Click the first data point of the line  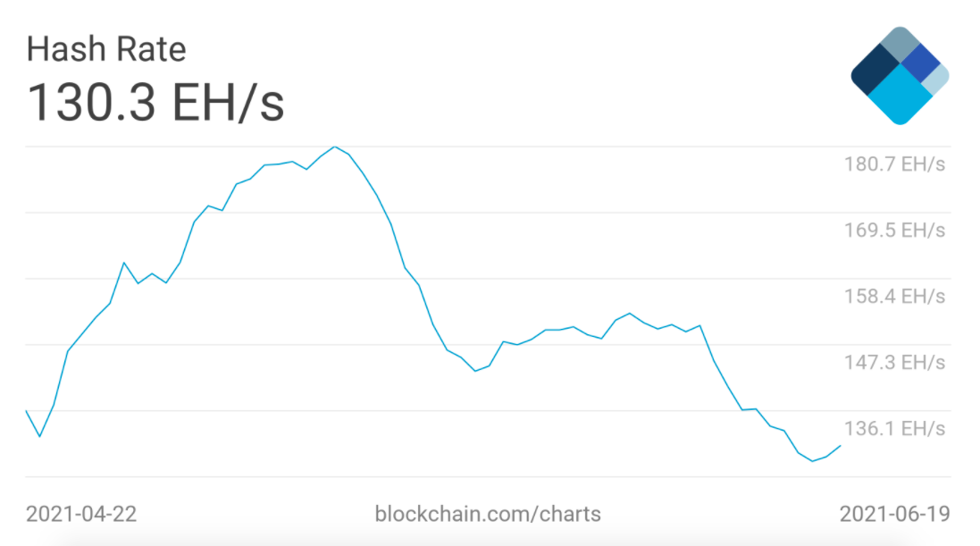point(26,411)
